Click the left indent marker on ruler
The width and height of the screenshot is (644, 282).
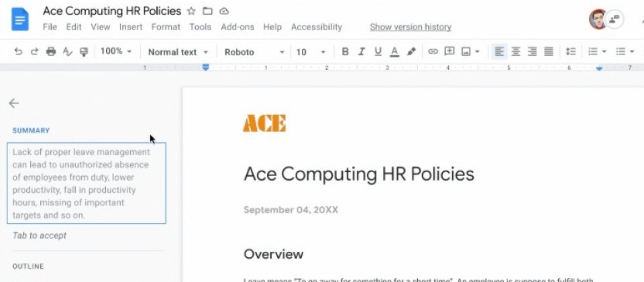coord(206,67)
